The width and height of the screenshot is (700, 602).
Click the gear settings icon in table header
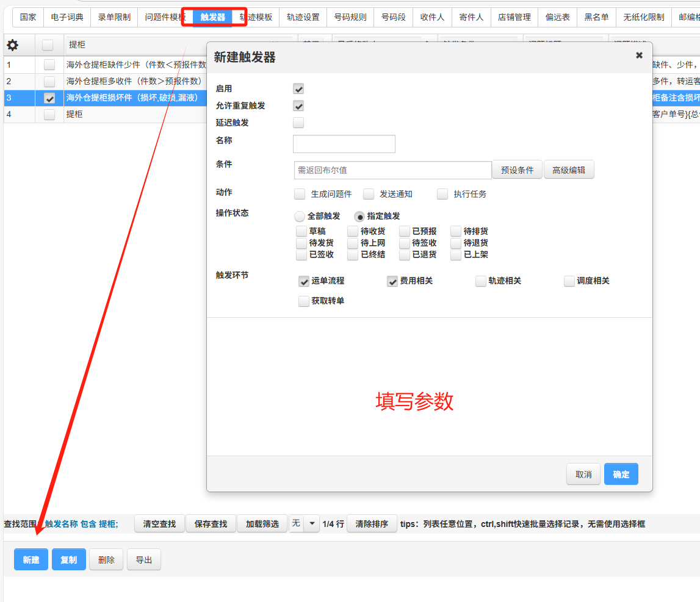12,45
